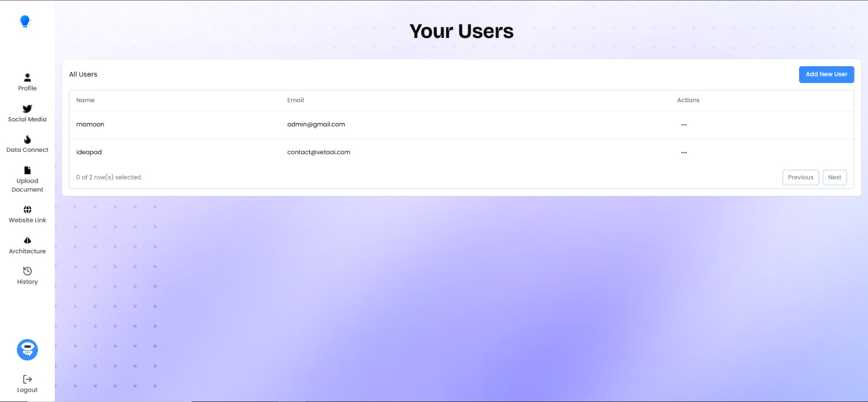Screen dimensions: 868x402
Task: Click the Add New User button
Action: click(x=826, y=74)
